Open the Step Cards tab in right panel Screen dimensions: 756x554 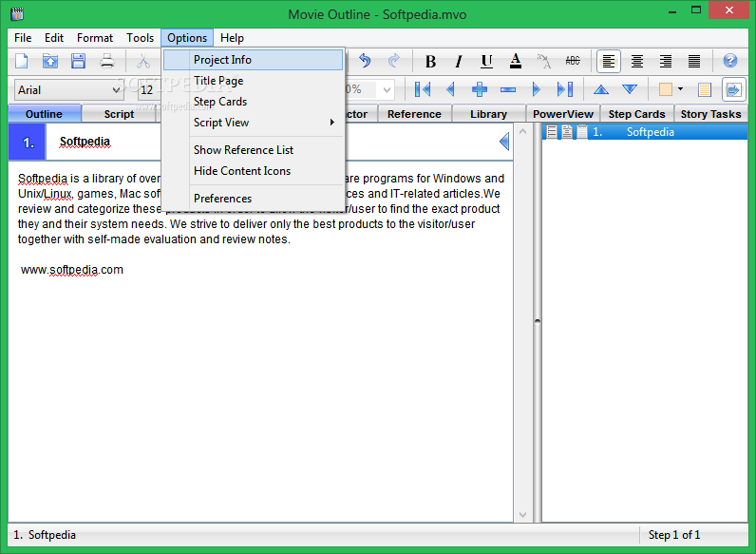point(636,114)
